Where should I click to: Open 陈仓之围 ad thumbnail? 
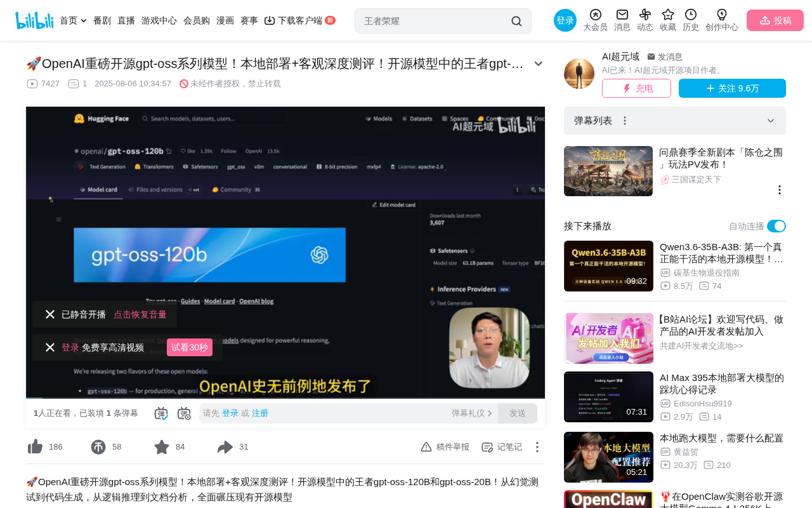point(608,171)
